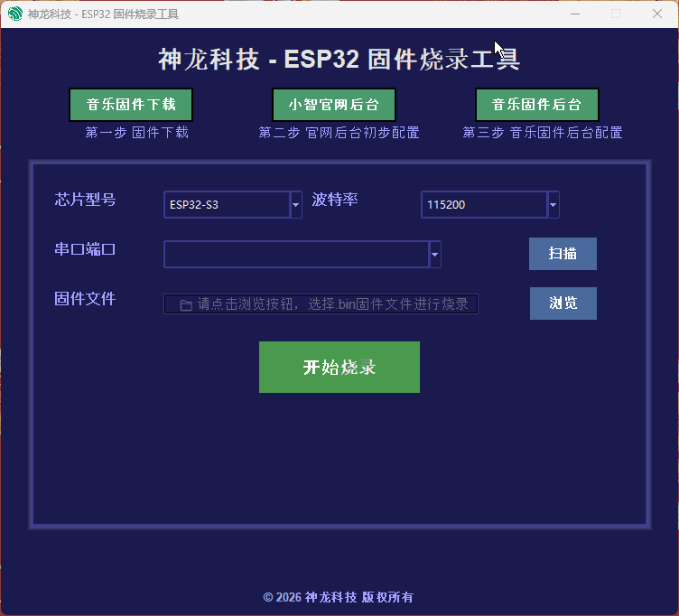The height and width of the screenshot is (616, 679).
Task: Start flashing with 开始烧录 button
Action: tap(339, 367)
